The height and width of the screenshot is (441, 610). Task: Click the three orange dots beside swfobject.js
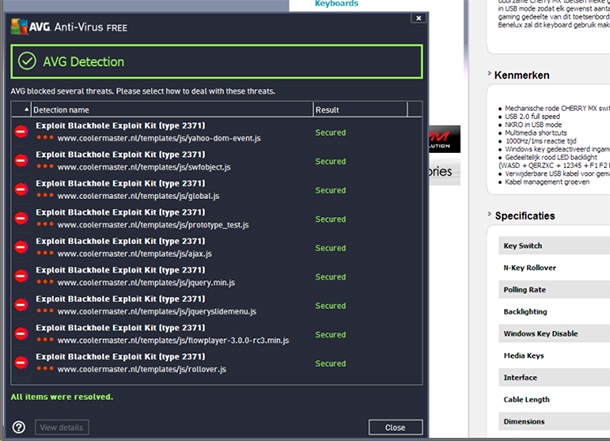45,166
